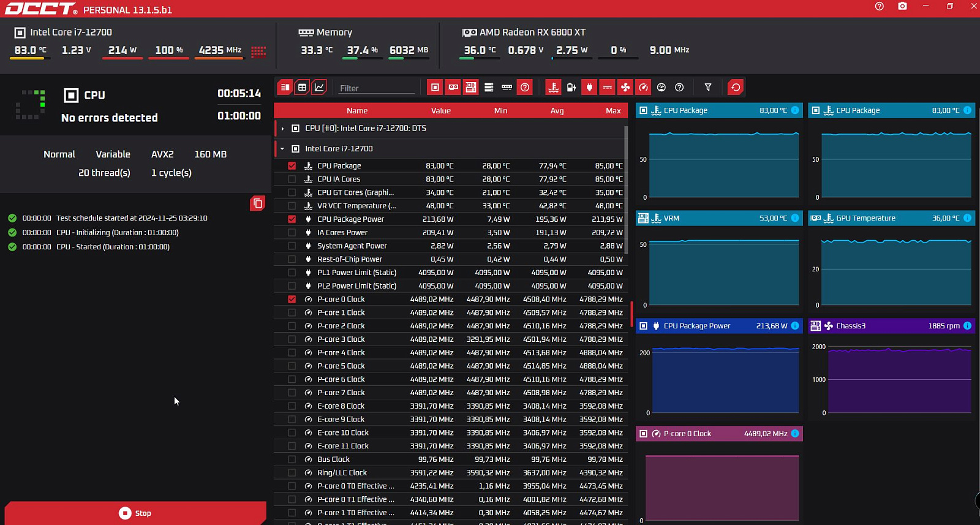Click the Rest-of-Chip Power row name
980x525 pixels.
[350, 259]
